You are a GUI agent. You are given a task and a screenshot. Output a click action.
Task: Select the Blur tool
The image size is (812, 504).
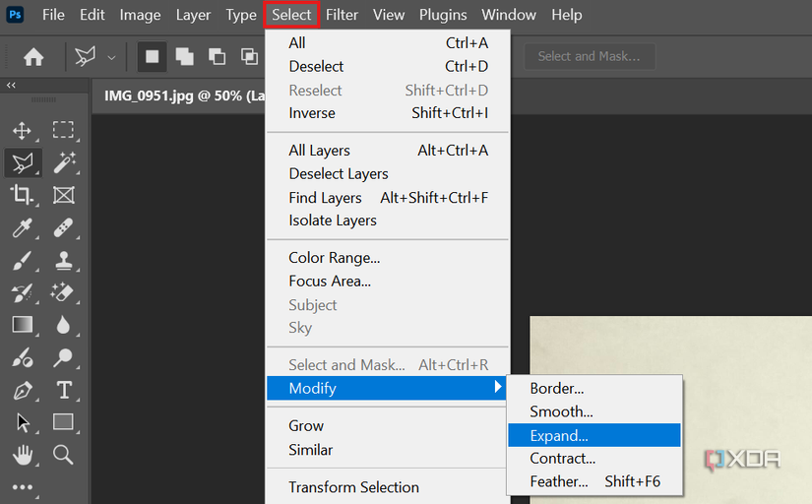pyautogui.click(x=63, y=325)
